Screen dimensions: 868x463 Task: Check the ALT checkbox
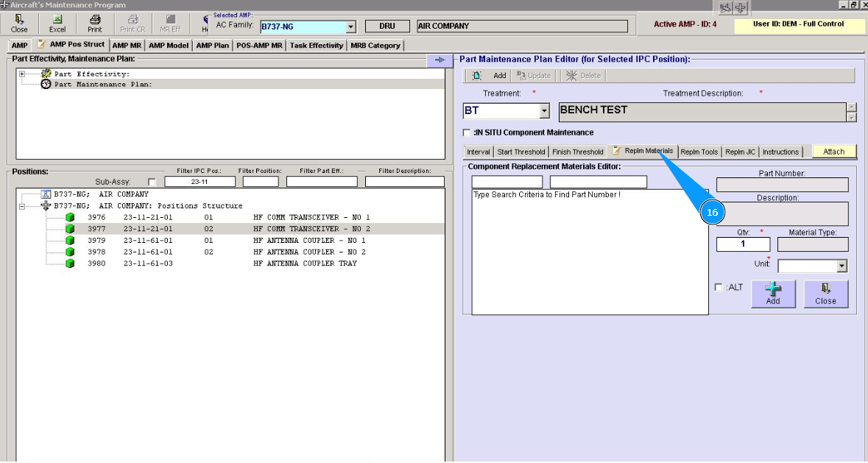[719, 287]
